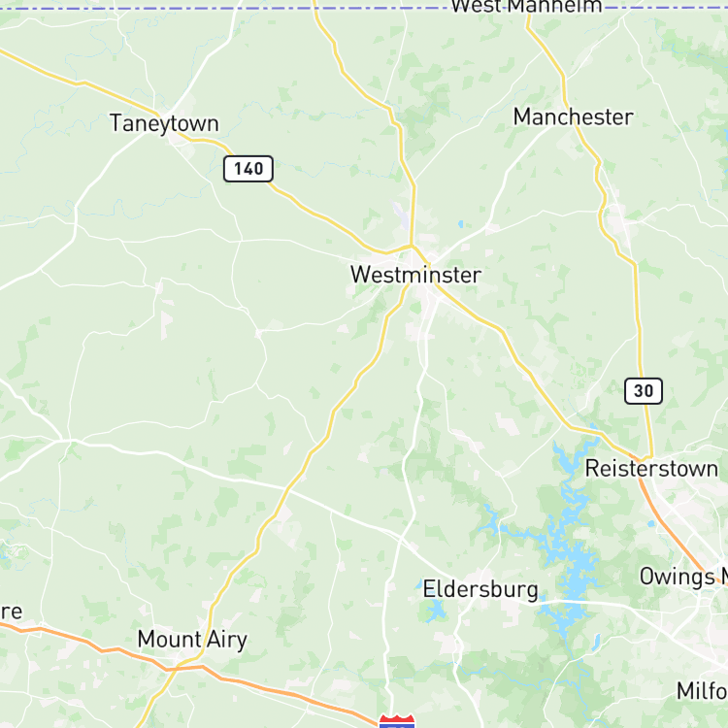Click the route 140 highway shield

[x=248, y=169]
